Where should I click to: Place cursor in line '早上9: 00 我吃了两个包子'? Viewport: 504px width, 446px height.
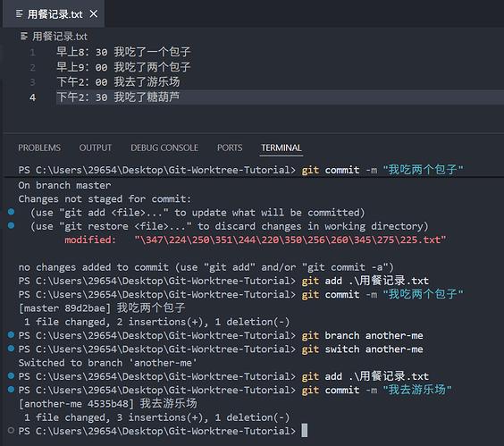pyautogui.click(x=123, y=67)
